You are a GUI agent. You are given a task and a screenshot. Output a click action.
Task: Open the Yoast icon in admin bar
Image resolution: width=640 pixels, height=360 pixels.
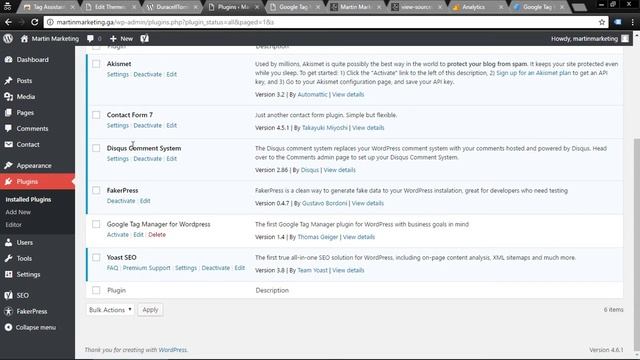(144, 38)
